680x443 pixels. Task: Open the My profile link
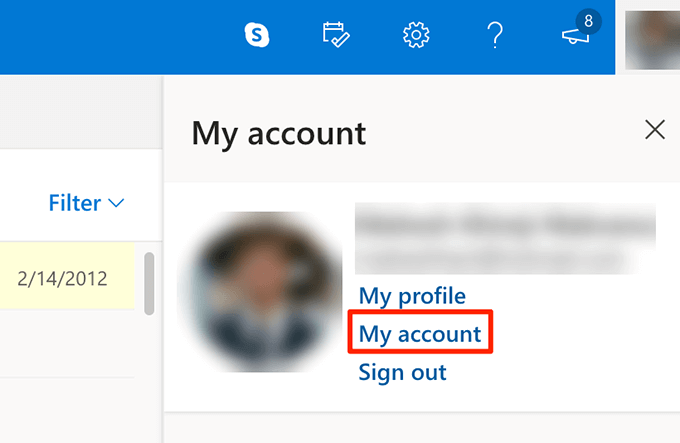tap(412, 296)
